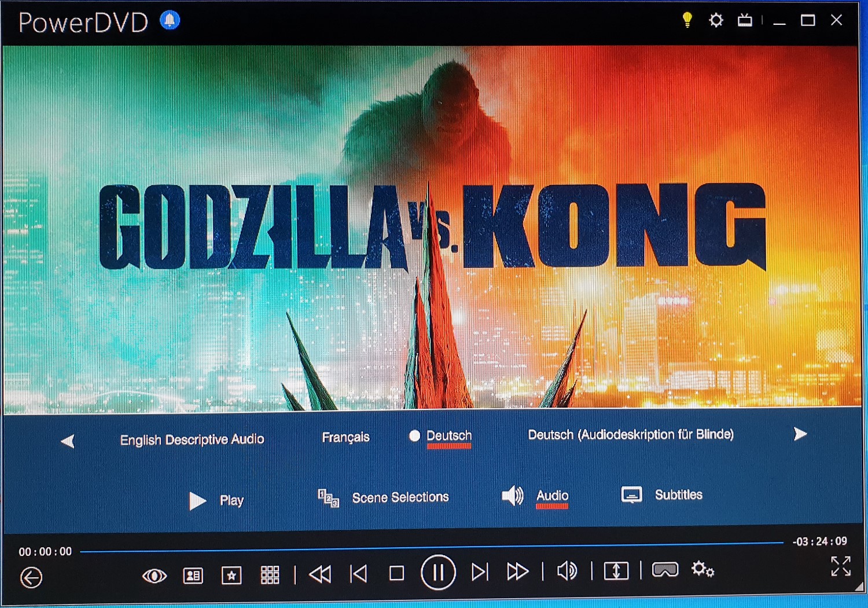Switch to TV mode icon in title bar
The width and height of the screenshot is (868, 608).
pyautogui.click(x=745, y=20)
